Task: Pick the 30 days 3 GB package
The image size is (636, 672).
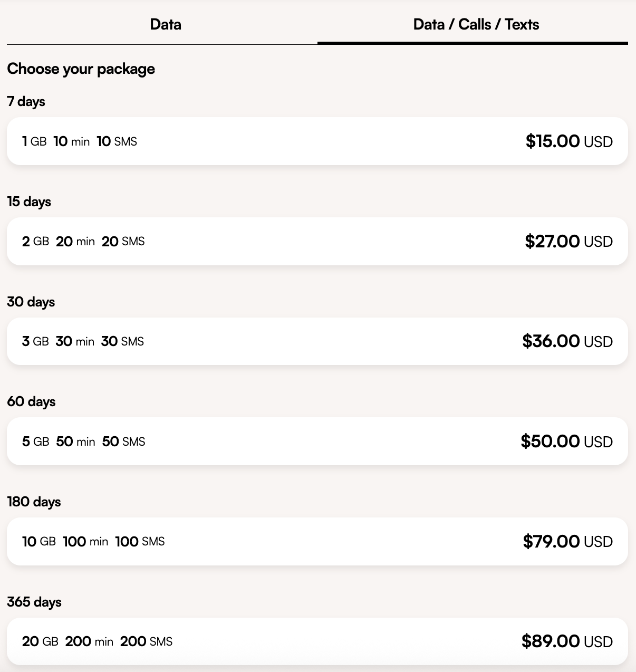Action: [x=316, y=341]
